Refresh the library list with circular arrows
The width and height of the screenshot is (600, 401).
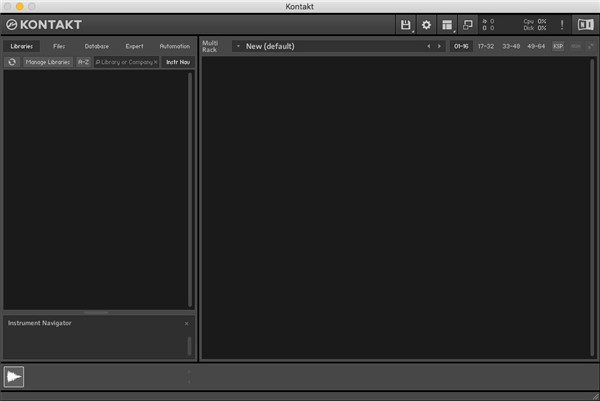coord(12,62)
